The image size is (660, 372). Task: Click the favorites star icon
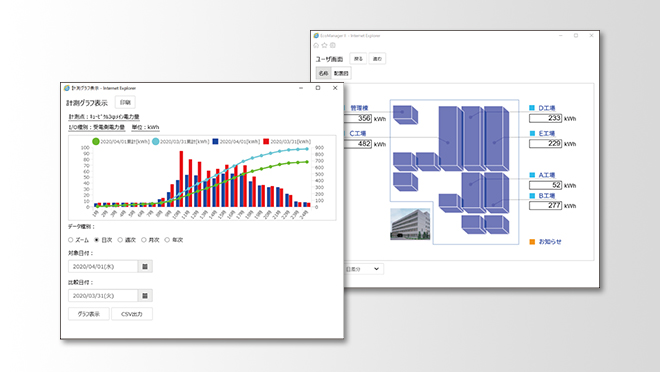(325, 45)
